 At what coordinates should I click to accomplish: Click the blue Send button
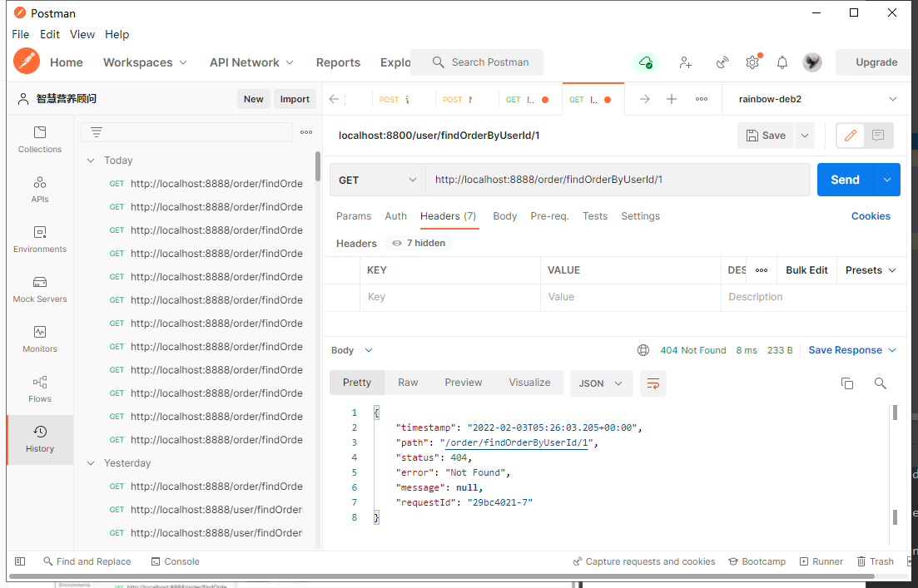click(x=845, y=180)
